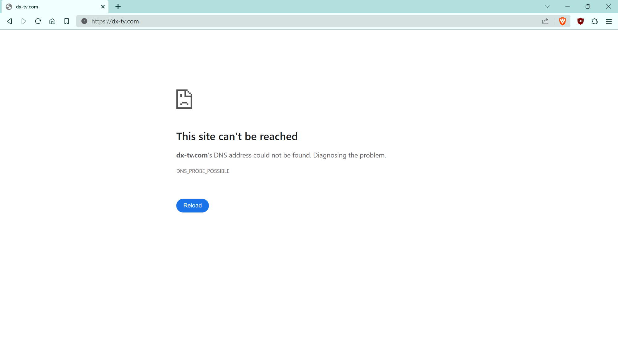Click the DNS_PROBE_POSSIBLE error text
Screen dimensions: 618x364
click(203, 171)
